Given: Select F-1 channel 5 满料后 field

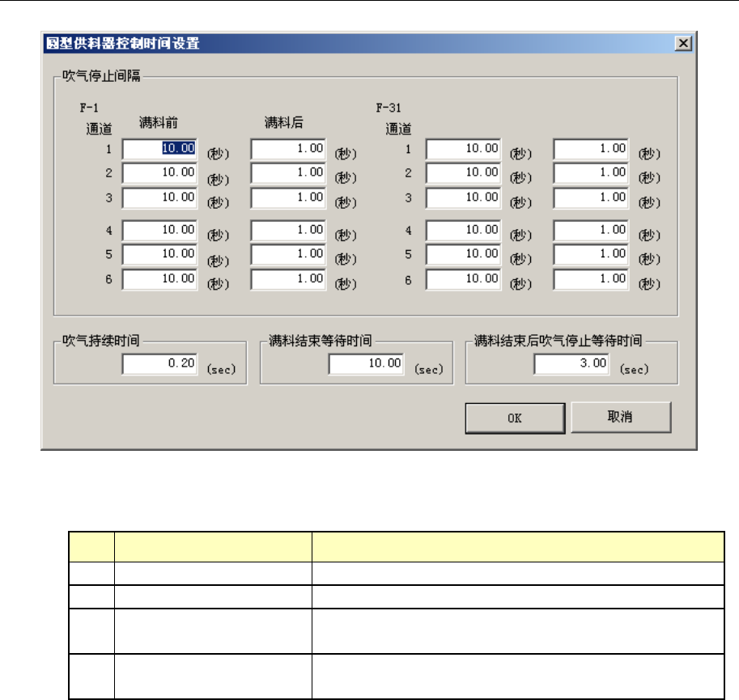Looking at the screenshot, I should 288,254.
